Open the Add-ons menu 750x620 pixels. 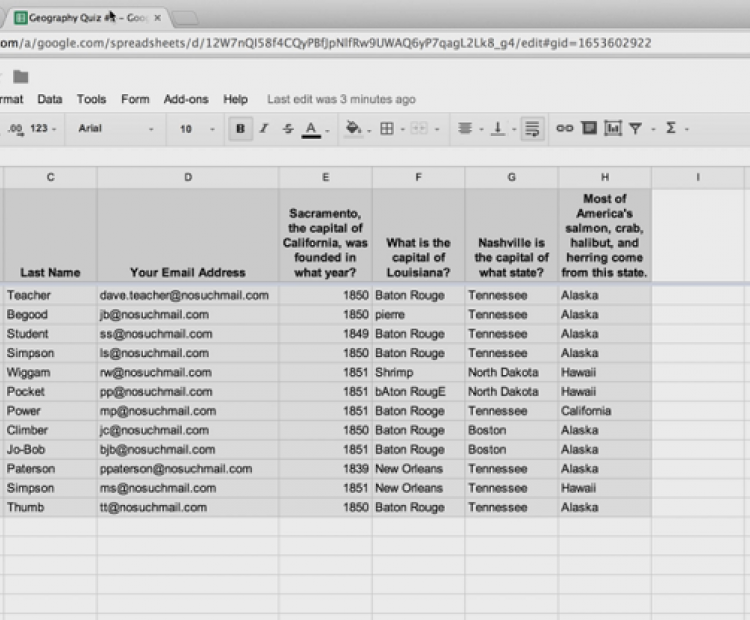pyautogui.click(x=186, y=100)
